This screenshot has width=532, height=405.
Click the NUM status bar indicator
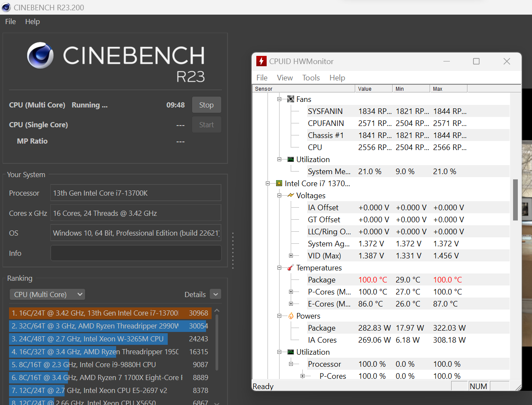(x=478, y=386)
